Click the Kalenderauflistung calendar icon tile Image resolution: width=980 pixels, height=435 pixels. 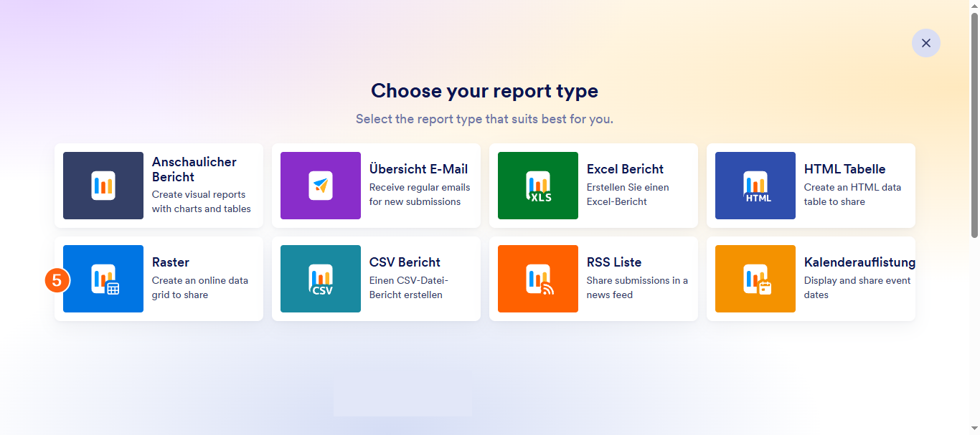[x=755, y=279]
